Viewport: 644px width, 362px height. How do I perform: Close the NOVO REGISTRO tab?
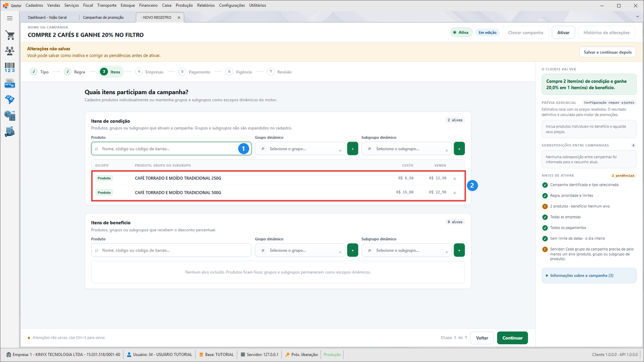tap(179, 17)
